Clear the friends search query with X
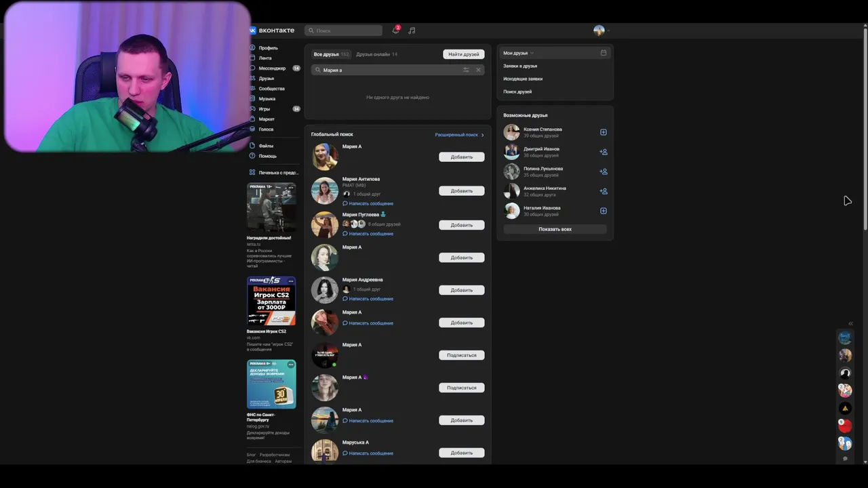 478,70
